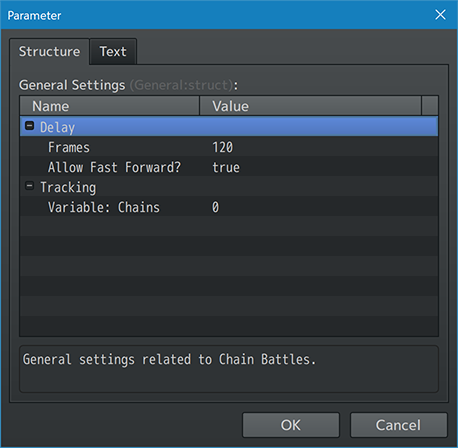Image resolution: width=458 pixels, height=448 pixels.
Task: Click the Allow Fast Forward value true
Action: 226,167
